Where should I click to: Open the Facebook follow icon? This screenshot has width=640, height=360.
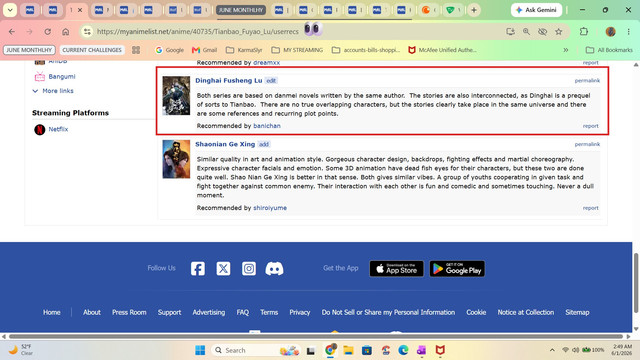[x=198, y=269]
